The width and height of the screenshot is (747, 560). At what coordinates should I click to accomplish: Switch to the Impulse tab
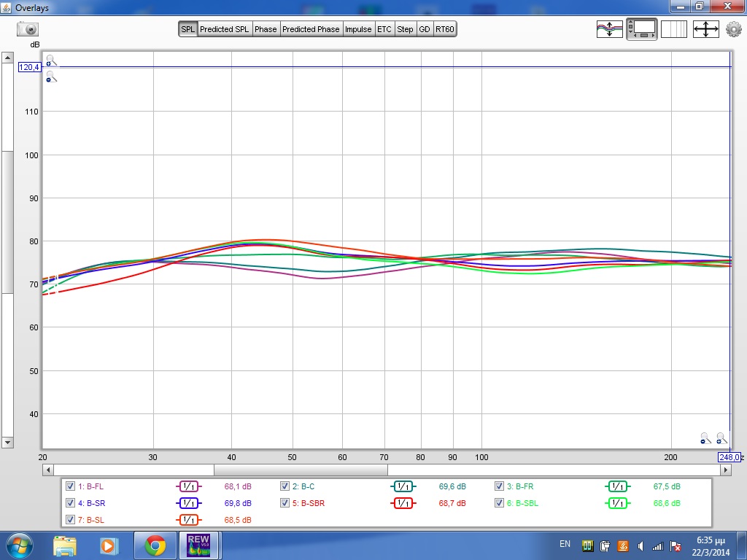coord(358,29)
